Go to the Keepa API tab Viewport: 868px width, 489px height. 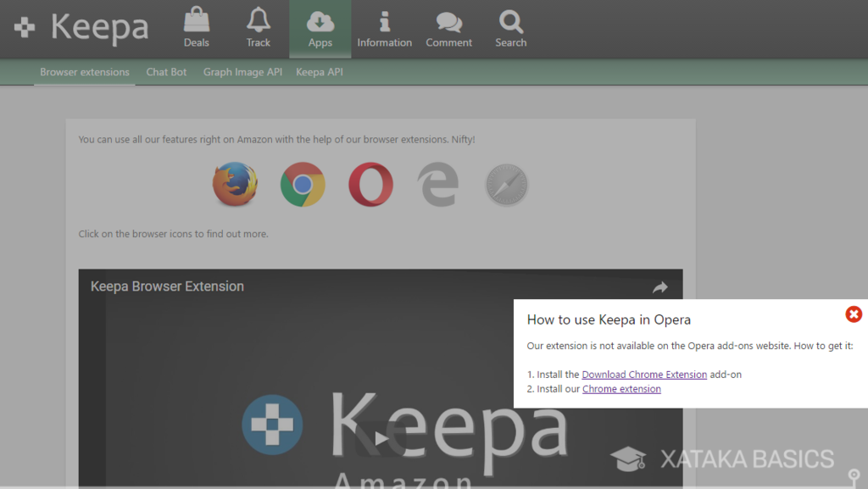coord(320,72)
